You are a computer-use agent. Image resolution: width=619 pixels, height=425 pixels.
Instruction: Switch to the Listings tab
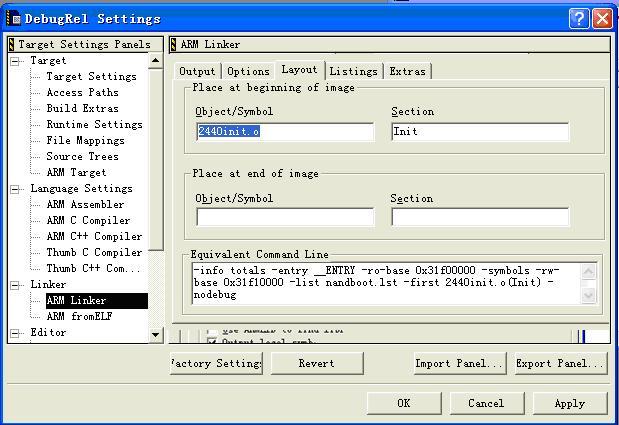click(354, 71)
